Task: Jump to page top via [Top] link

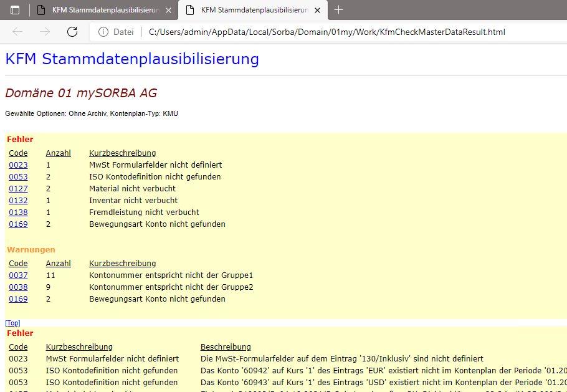Action: click(12, 323)
